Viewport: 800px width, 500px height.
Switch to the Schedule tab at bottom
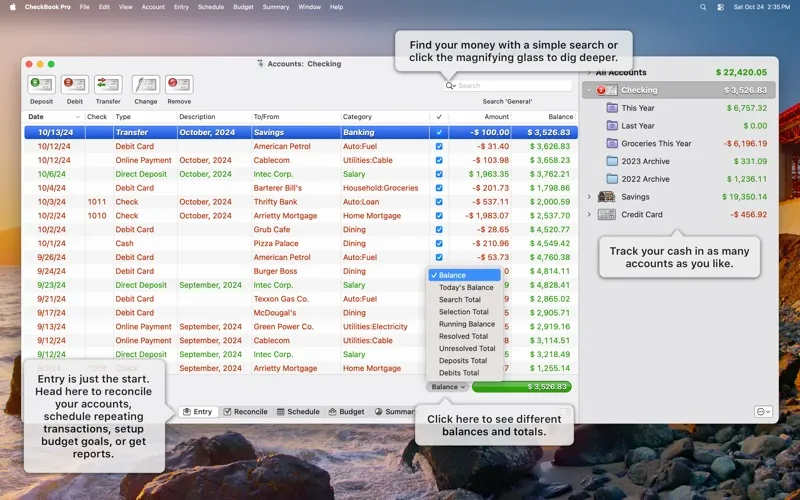pos(298,412)
